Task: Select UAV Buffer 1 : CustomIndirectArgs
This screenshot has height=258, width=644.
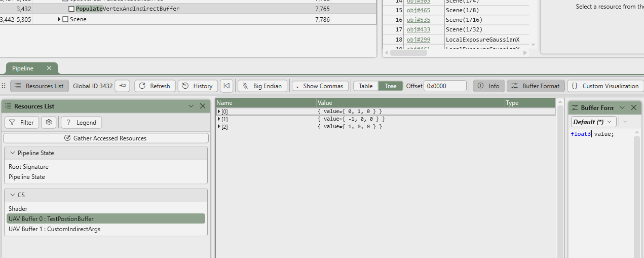Action: pyautogui.click(x=106, y=229)
